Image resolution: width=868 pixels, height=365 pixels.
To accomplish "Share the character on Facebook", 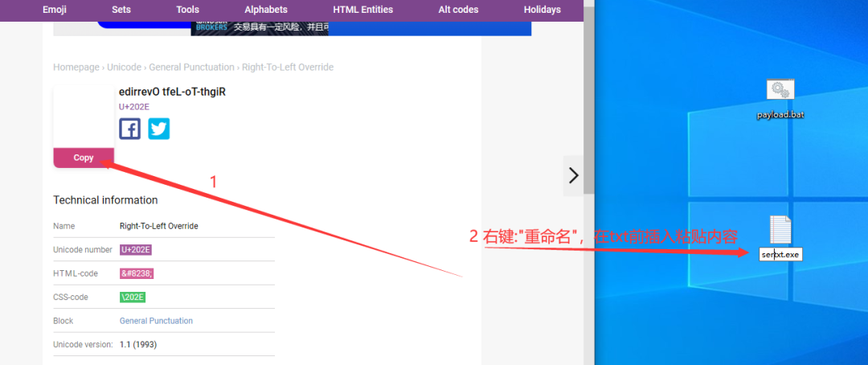I will coord(130,129).
